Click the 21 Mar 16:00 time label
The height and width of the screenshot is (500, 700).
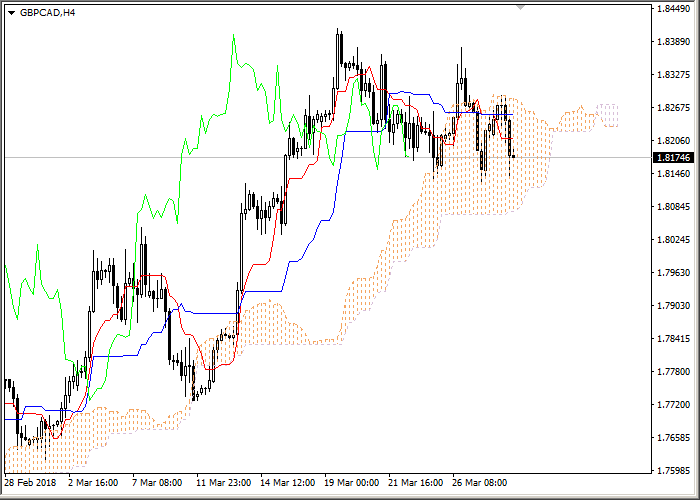coord(416,483)
